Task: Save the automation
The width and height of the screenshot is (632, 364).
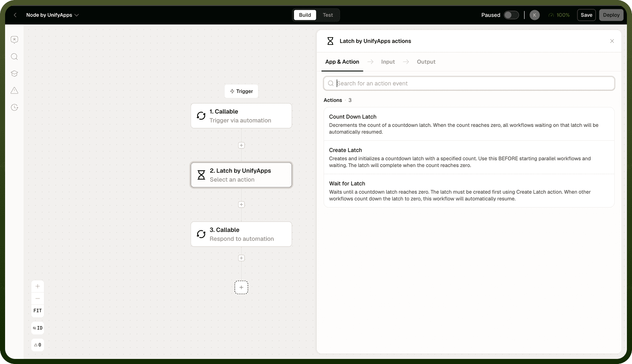Action: pos(586,15)
